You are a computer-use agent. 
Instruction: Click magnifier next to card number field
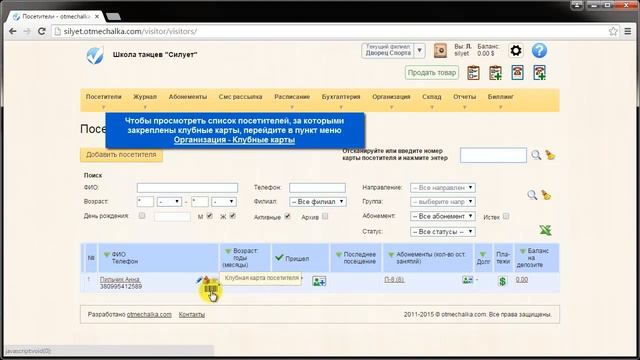(536, 155)
